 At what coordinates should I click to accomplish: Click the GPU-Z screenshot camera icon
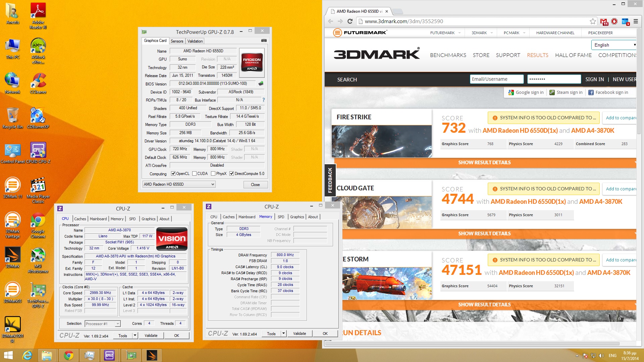pyautogui.click(x=264, y=41)
